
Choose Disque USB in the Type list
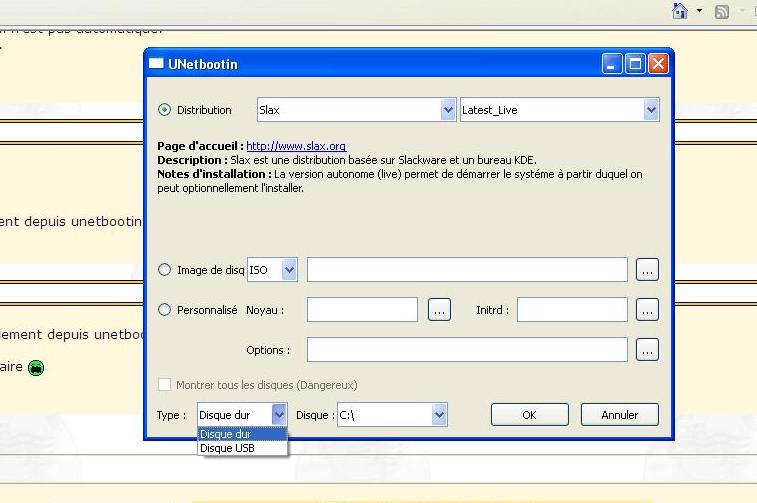[242, 448]
